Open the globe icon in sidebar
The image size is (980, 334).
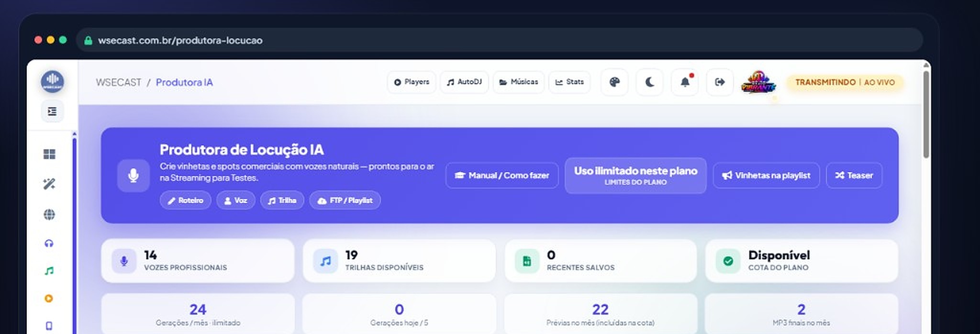[49, 214]
